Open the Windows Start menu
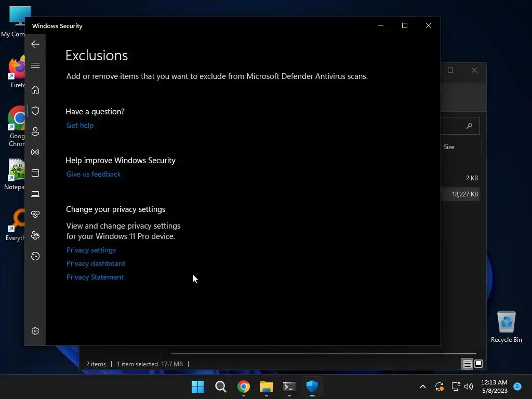This screenshot has width=532, height=399. pos(197,387)
